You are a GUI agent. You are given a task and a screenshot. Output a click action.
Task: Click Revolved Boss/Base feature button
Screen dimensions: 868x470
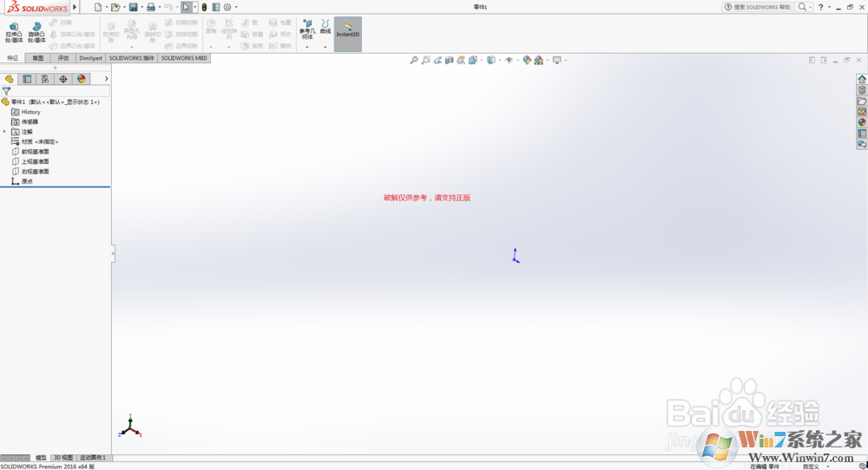(36, 33)
